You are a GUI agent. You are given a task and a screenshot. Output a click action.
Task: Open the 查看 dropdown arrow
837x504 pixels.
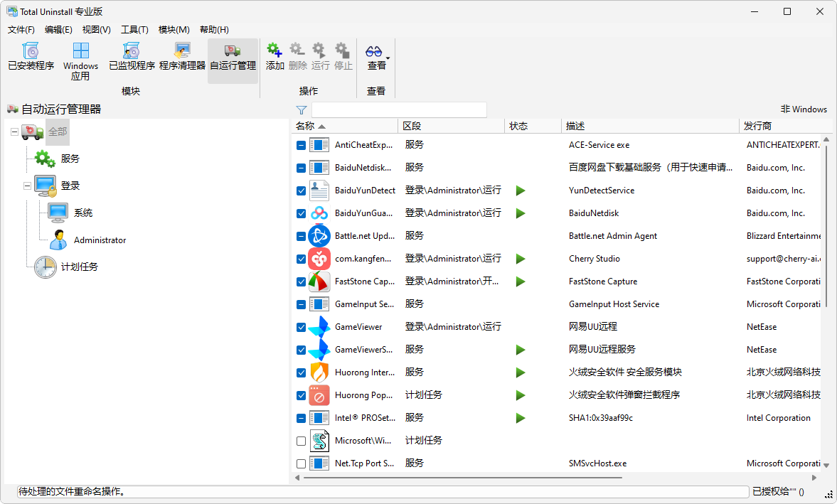(386, 58)
